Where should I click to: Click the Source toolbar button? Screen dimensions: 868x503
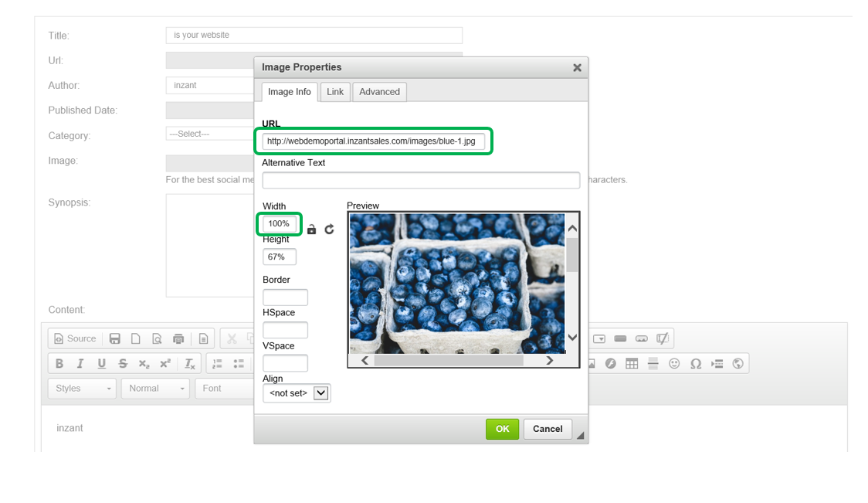(x=75, y=338)
